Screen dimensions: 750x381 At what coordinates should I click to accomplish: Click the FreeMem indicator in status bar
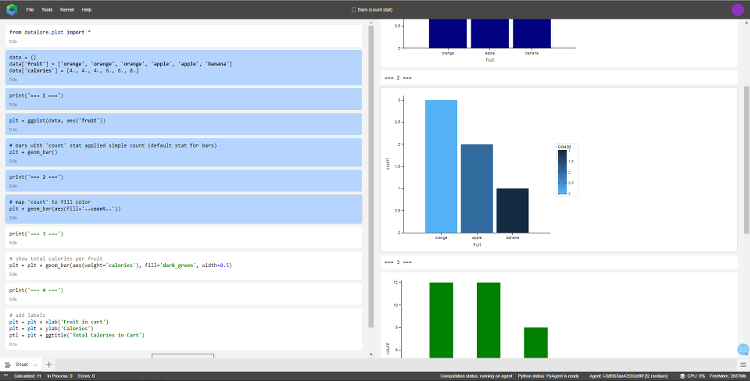coord(728,376)
